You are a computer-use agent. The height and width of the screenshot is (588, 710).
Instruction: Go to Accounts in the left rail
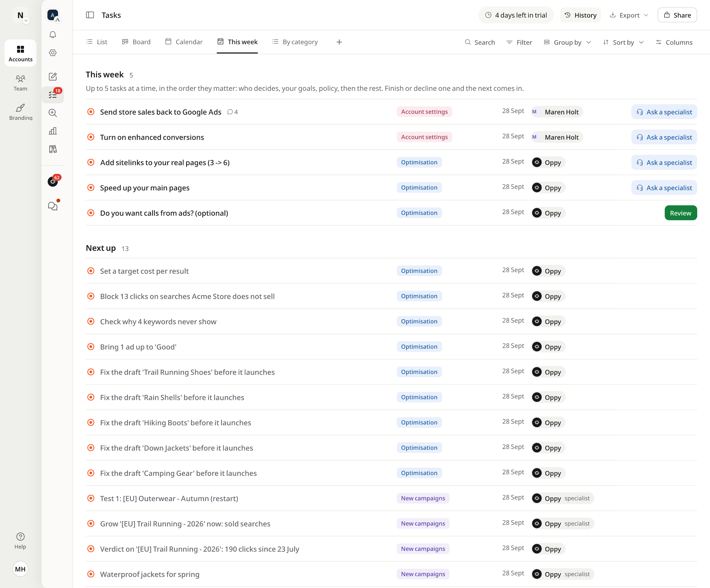(x=20, y=53)
